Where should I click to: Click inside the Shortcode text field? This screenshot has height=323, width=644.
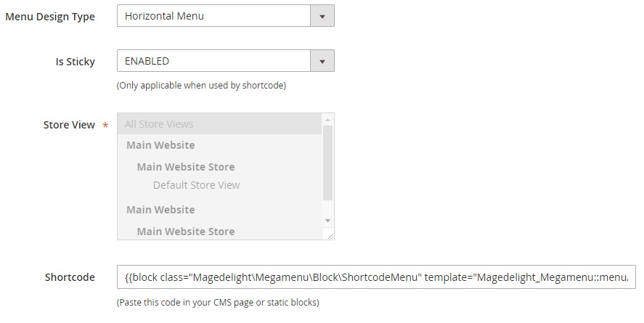[376, 277]
